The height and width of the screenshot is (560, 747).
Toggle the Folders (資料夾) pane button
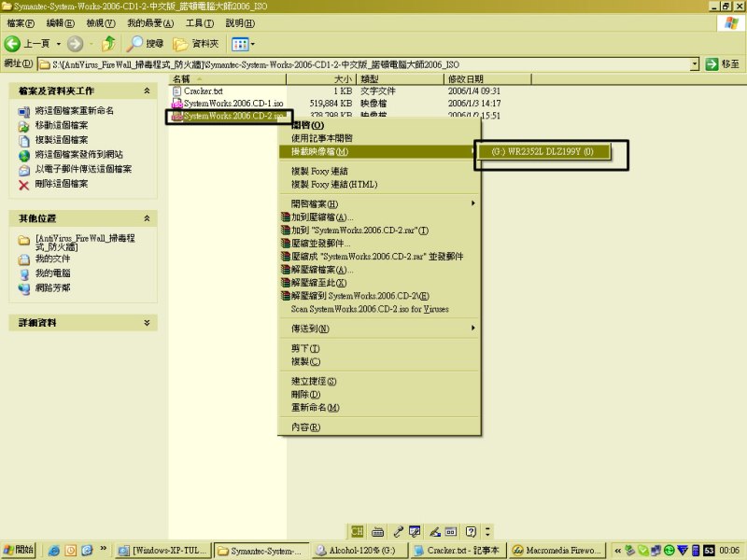pos(196,44)
